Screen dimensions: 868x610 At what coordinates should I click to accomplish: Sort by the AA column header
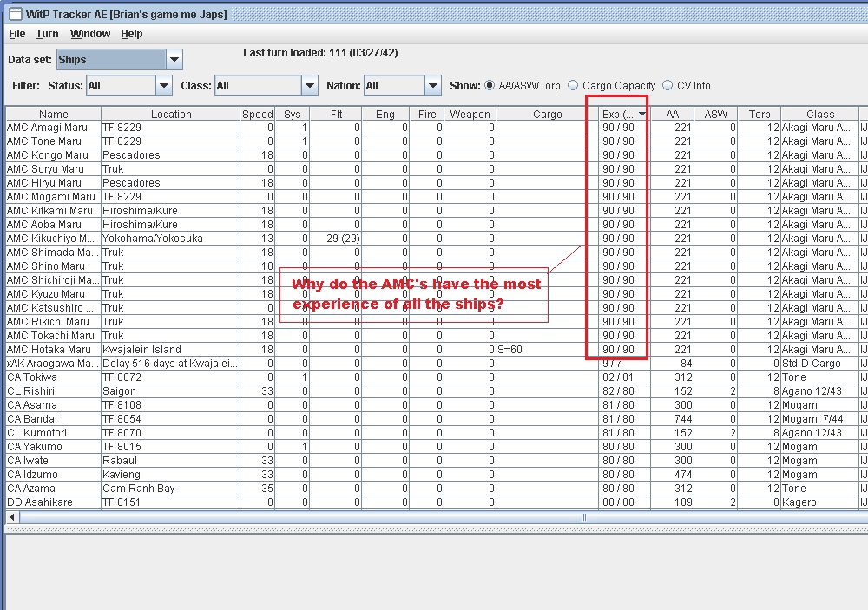click(672, 114)
